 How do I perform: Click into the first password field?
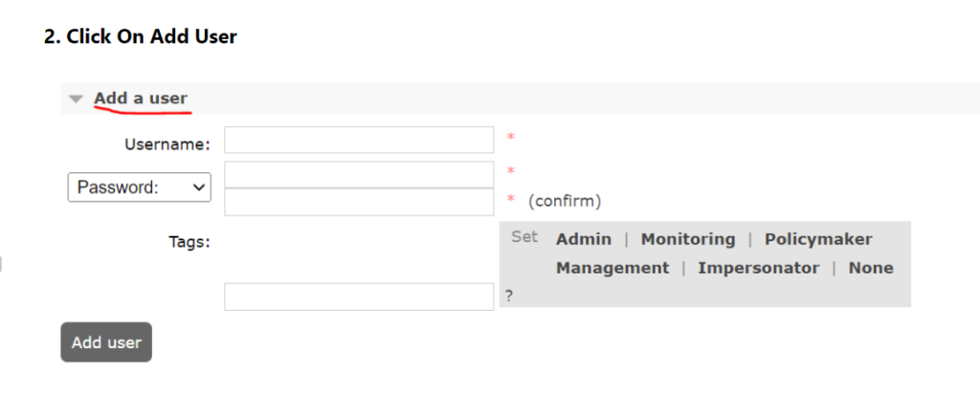(359, 174)
